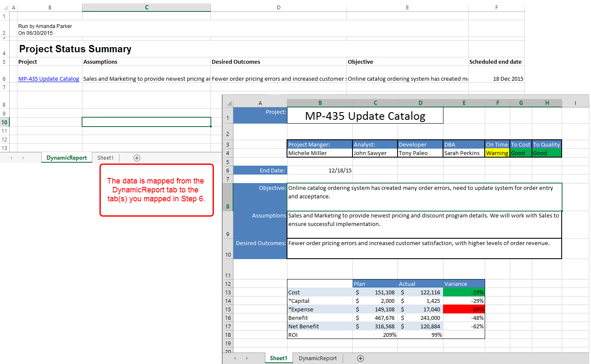Select the Plan column header cell
The image size is (591, 364).
pyautogui.click(x=375, y=284)
